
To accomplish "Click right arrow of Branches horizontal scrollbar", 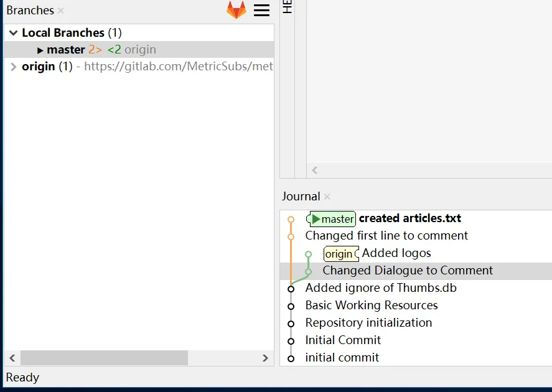I will [x=266, y=358].
